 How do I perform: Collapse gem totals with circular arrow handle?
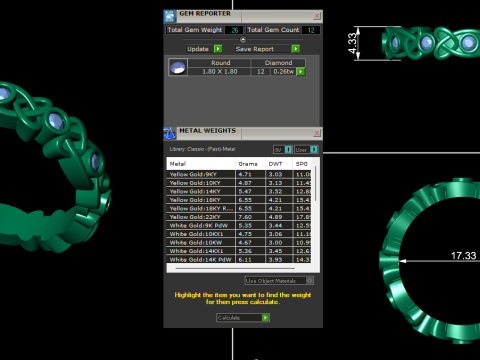243,40
